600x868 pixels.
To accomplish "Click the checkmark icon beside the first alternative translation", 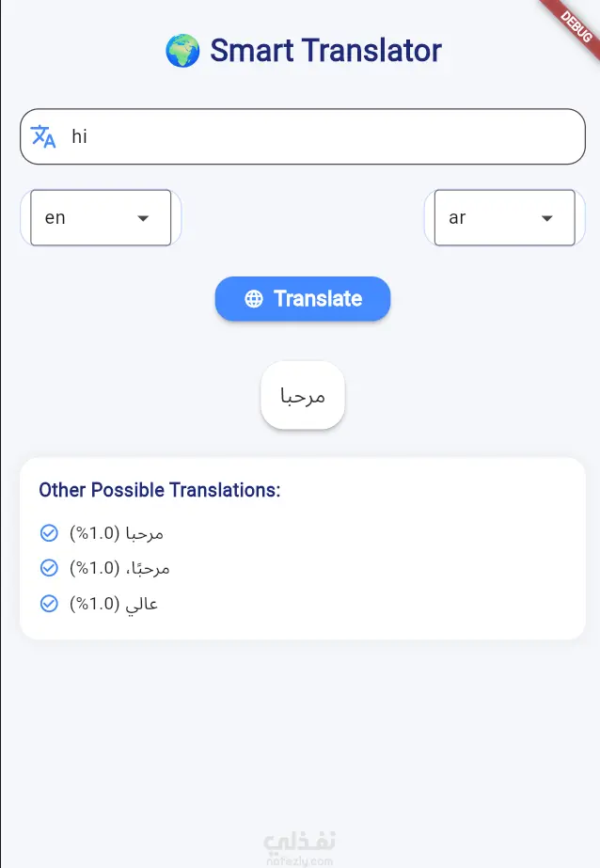I will pos(49,532).
